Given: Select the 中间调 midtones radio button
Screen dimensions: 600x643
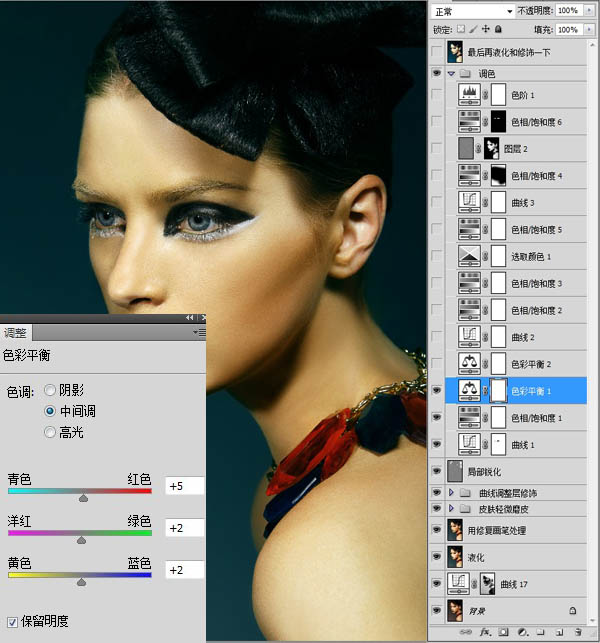Looking at the screenshot, I should pos(50,411).
